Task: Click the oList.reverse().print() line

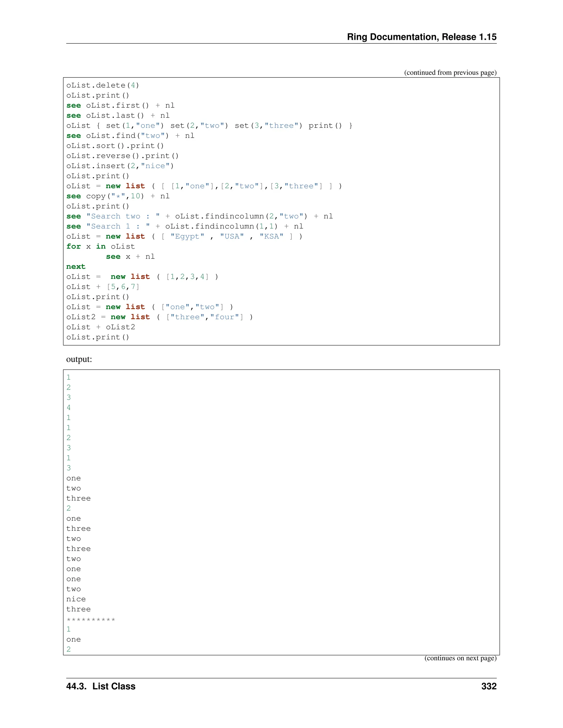Action: pos(122,156)
